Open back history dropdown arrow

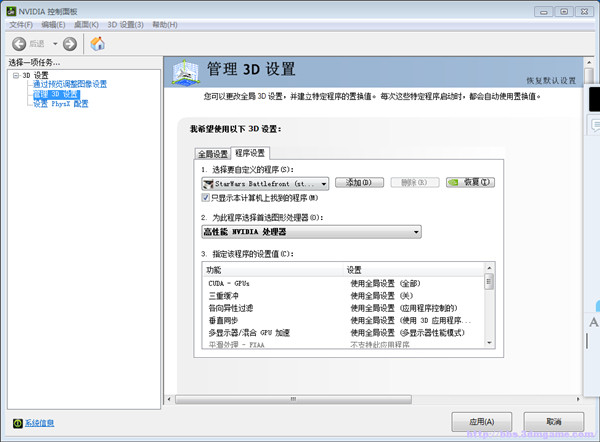point(55,44)
